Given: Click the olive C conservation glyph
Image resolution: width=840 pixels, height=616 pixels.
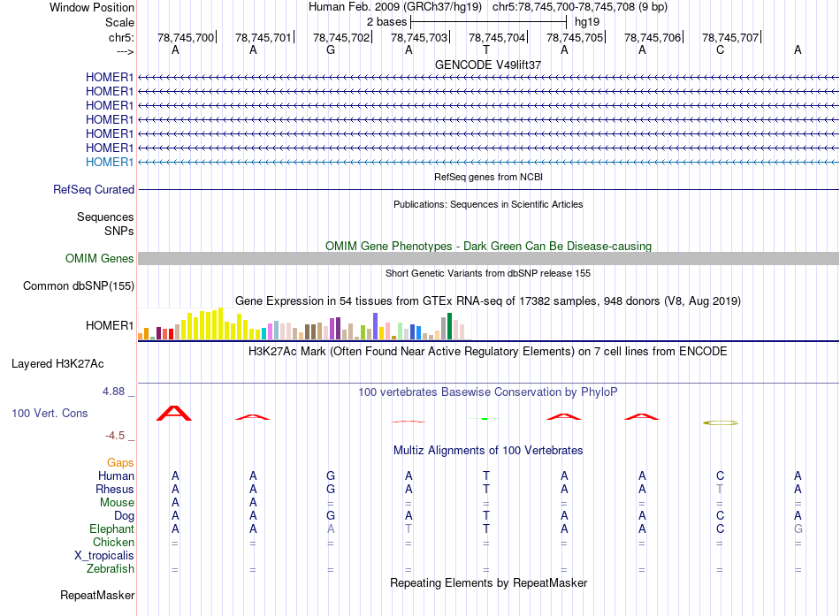Looking at the screenshot, I should pos(721,422).
